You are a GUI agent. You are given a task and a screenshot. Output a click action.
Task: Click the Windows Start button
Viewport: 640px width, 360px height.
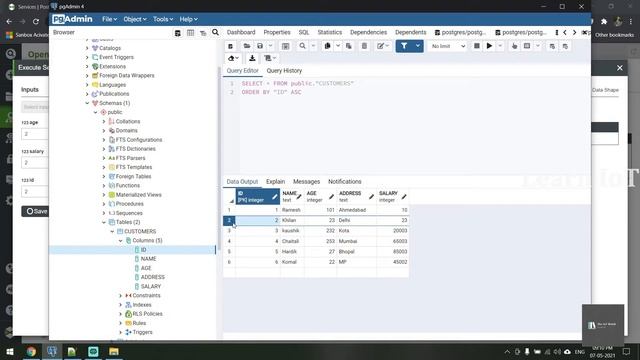[x=10, y=351]
